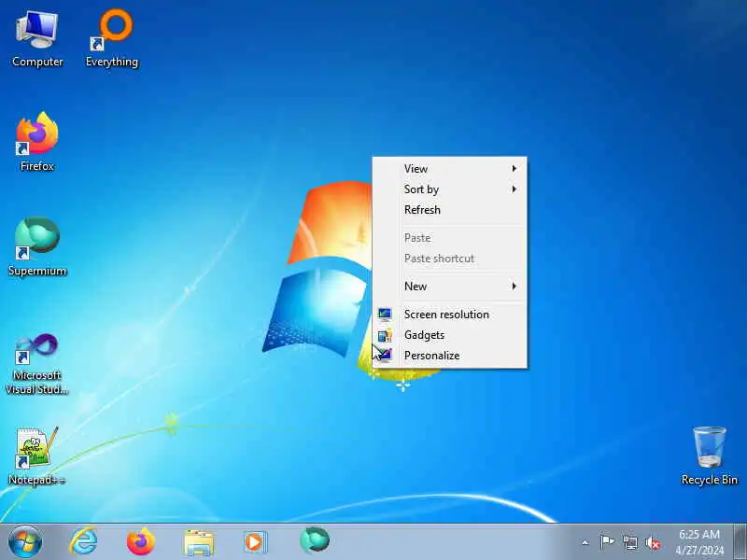Open Windows Media Player from taskbar
Image resolution: width=747 pixels, height=560 pixels.
pyautogui.click(x=256, y=542)
